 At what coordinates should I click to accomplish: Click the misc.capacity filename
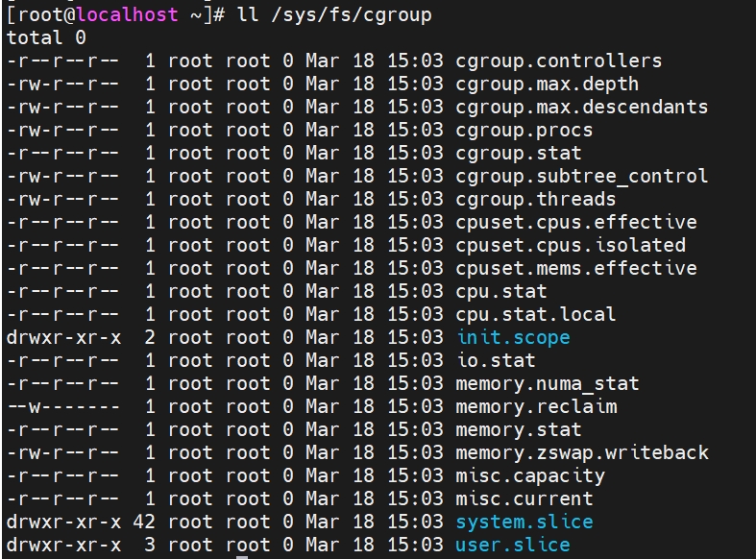click(530, 476)
